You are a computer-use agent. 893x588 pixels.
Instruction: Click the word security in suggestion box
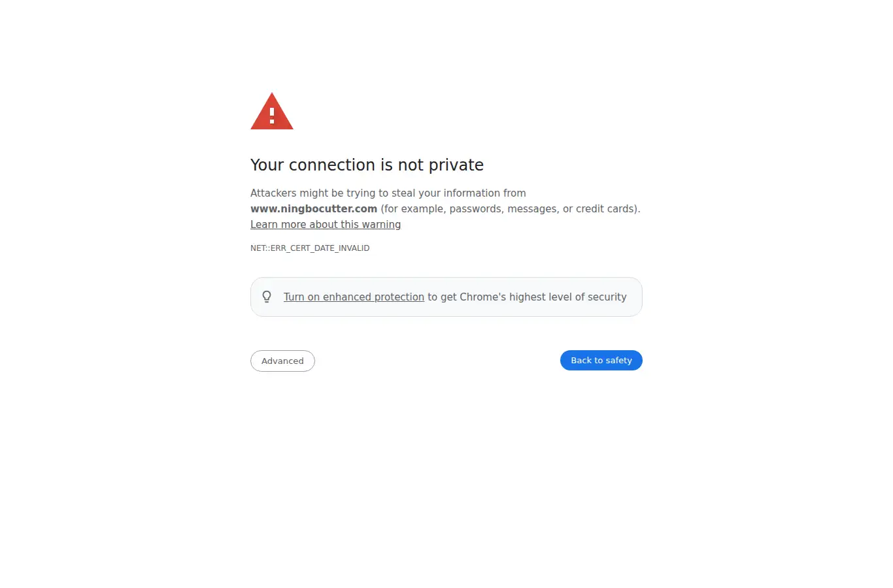607,297
